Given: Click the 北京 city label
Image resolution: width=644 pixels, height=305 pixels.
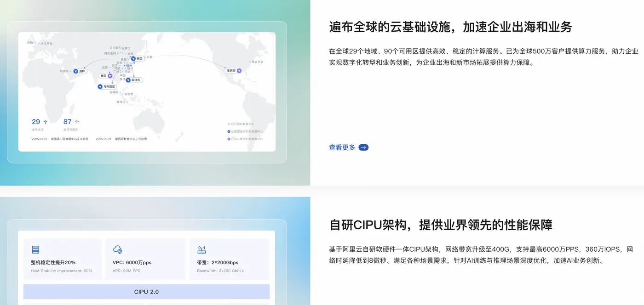Looking at the screenshot, I should pos(131,54).
